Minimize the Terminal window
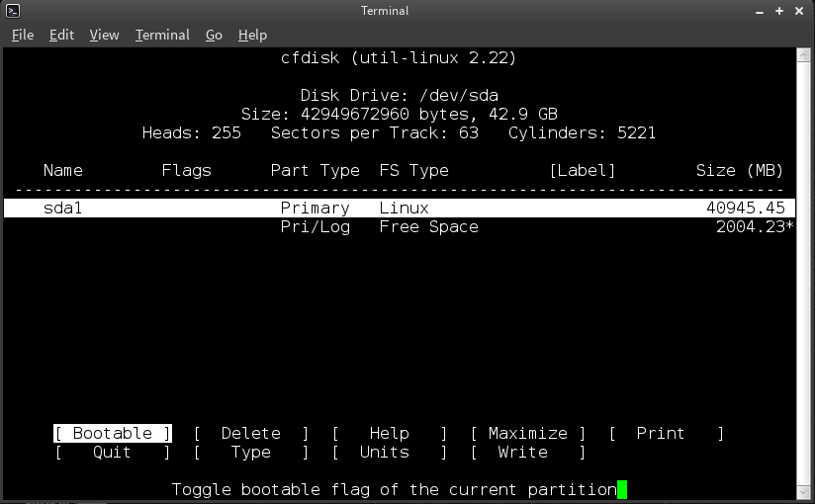815x504 pixels. point(760,11)
